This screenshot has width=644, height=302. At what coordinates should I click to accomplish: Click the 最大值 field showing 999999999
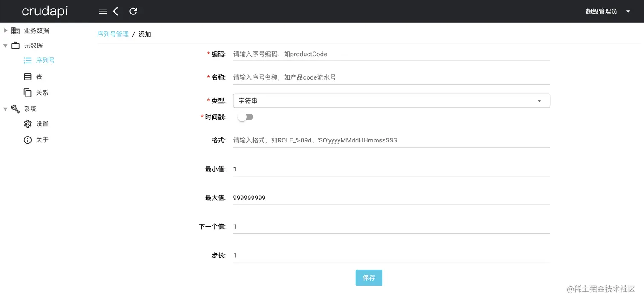pyautogui.click(x=391, y=198)
